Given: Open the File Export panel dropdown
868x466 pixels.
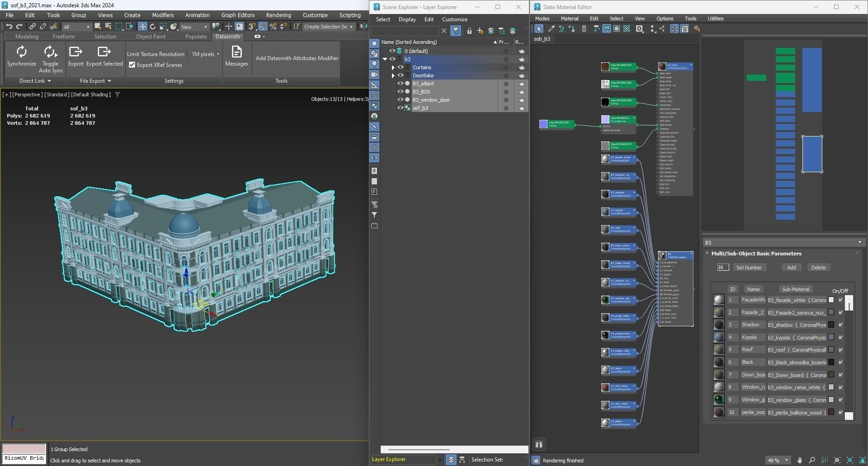Looking at the screenshot, I should 95,81.
